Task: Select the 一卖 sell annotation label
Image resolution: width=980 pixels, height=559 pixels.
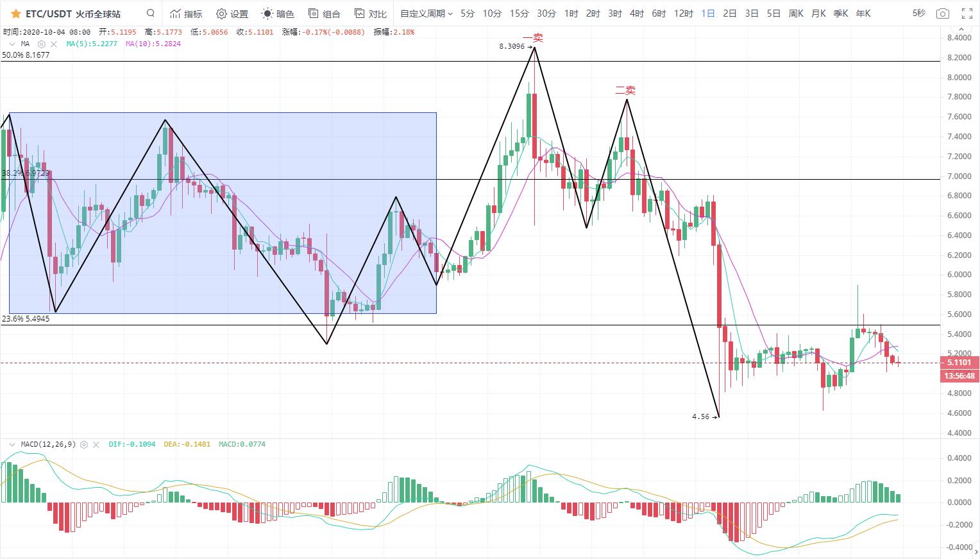Action: (x=533, y=38)
